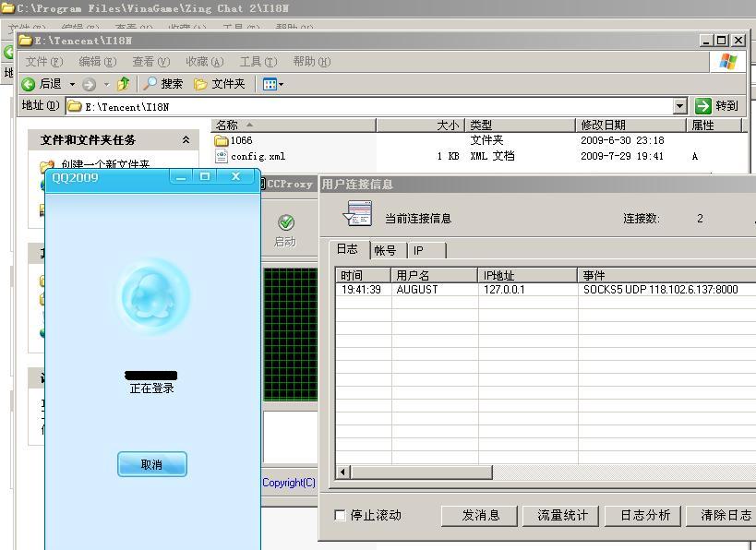
Task: Switch to the 日志 tab
Action: (348, 249)
